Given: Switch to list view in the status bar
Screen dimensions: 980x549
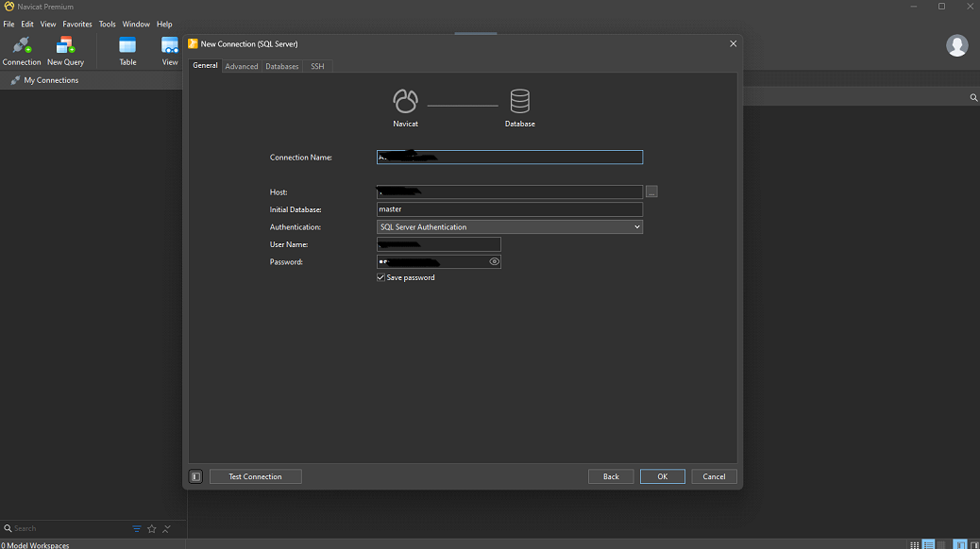Looking at the screenshot, I should (928, 544).
